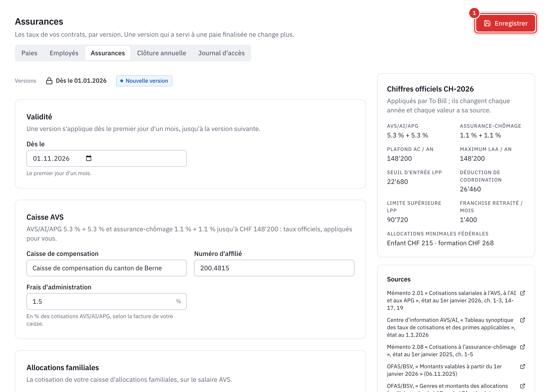Edit the Numéro d'affilié field
The width and height of the screenshot is (550, 392).
[x=274, y=268]
